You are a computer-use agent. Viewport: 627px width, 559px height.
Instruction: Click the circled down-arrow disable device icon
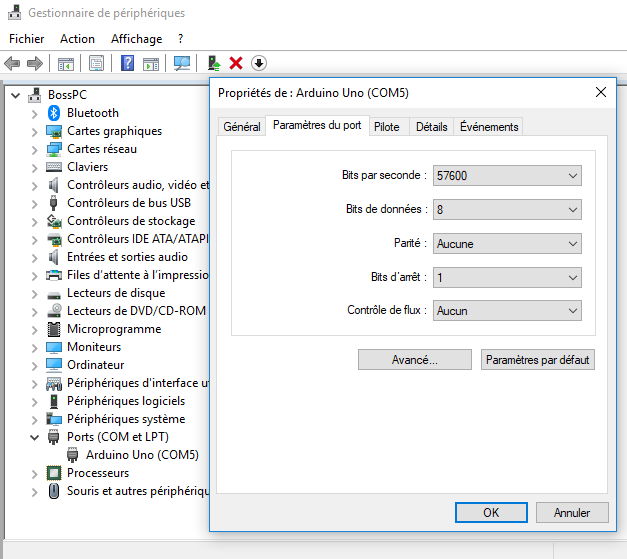[259, 63]
